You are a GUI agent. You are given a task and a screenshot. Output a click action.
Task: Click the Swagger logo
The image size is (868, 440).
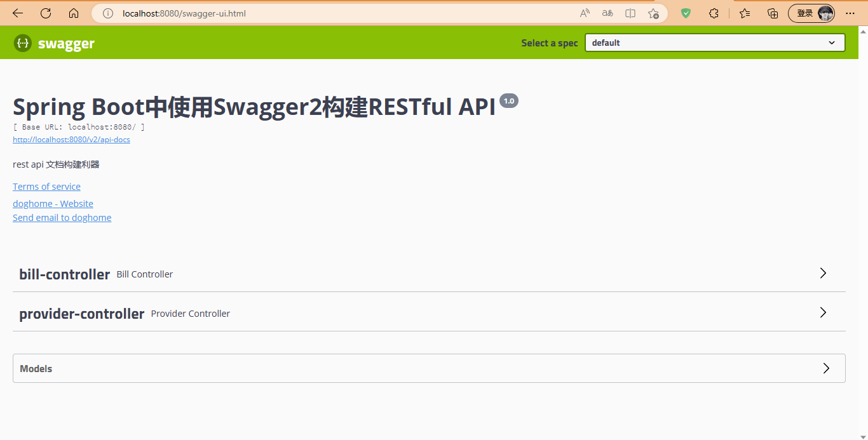(54, 43)
